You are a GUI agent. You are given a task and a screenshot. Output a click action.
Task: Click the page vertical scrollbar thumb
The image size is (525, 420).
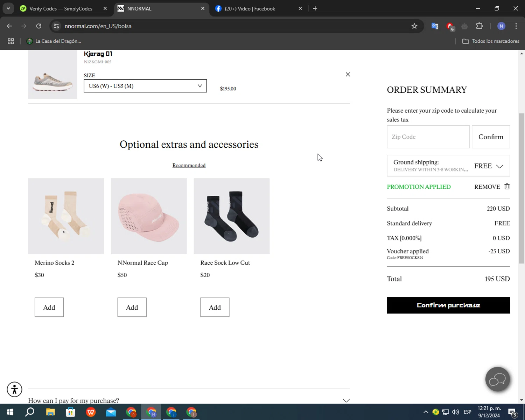point(521,188)
